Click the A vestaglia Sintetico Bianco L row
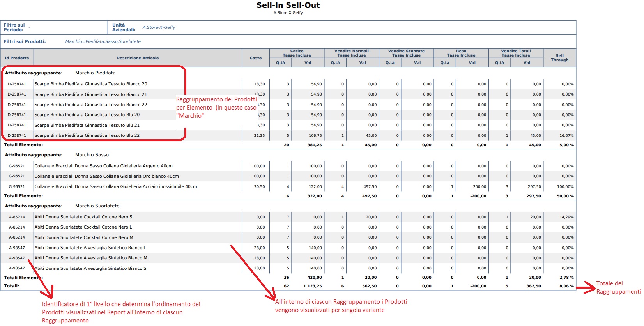This screenshot has width=644, height=326. tap(288, 248)
